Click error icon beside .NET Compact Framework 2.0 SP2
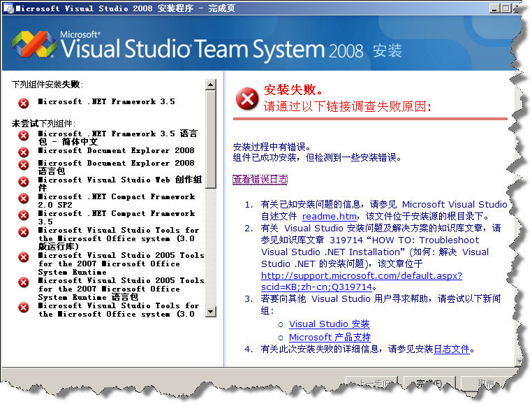532x404 pixels. [24, 198]
